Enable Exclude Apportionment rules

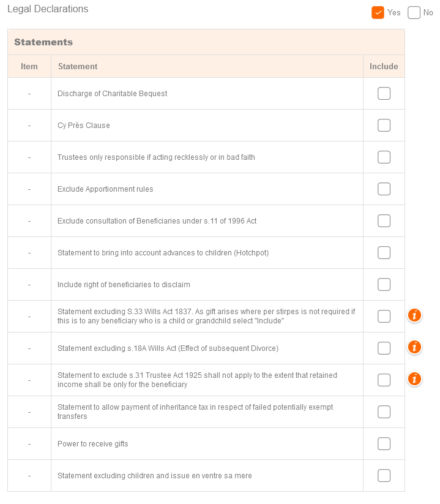(384, 189)
